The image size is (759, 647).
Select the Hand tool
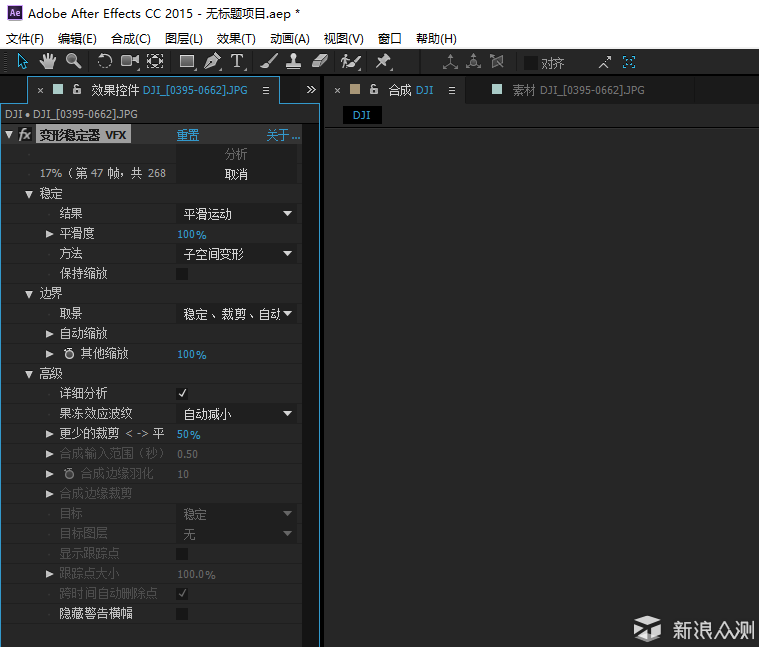(x=47, y=61)
